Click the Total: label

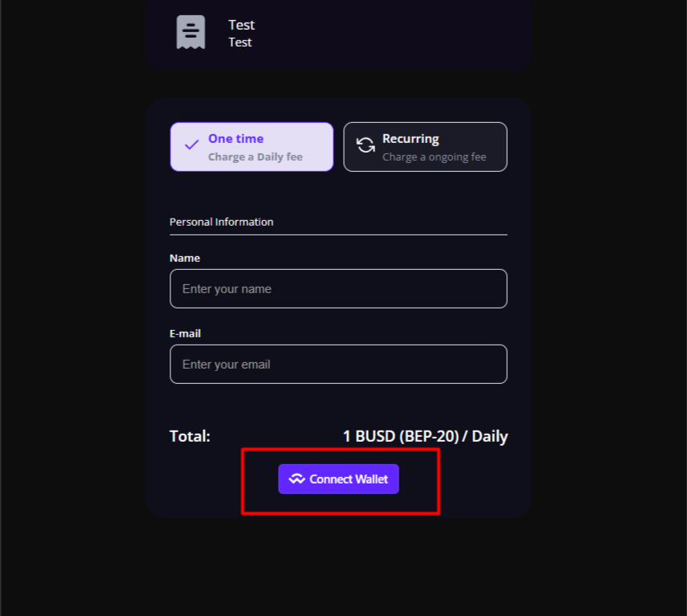coord(190,437)
